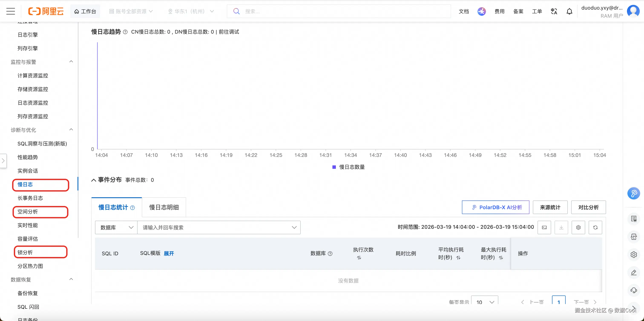The width and height of the screenshot is (644, 321).
Task: Open the 数据库 filter type dropdown
Action: [116, 227]
